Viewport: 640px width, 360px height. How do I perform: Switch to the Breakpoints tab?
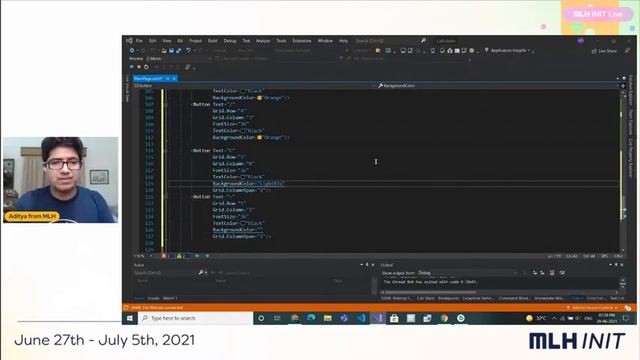tap(448, 298)
